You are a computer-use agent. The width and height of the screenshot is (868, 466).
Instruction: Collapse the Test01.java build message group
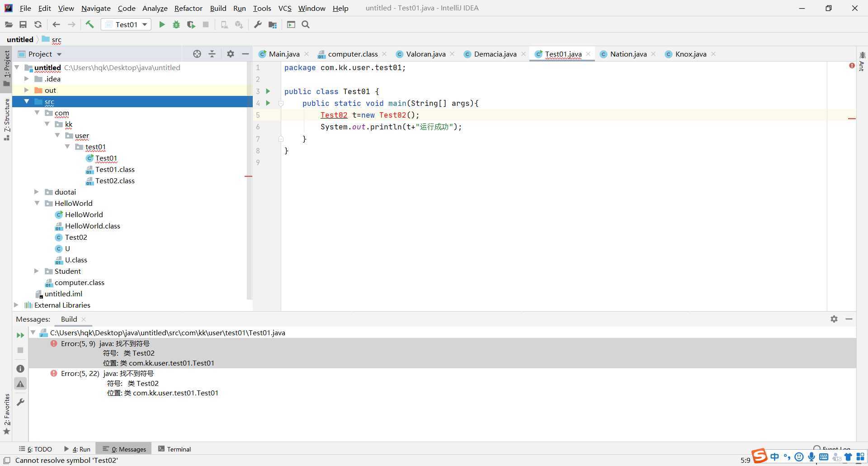point(33,333)
